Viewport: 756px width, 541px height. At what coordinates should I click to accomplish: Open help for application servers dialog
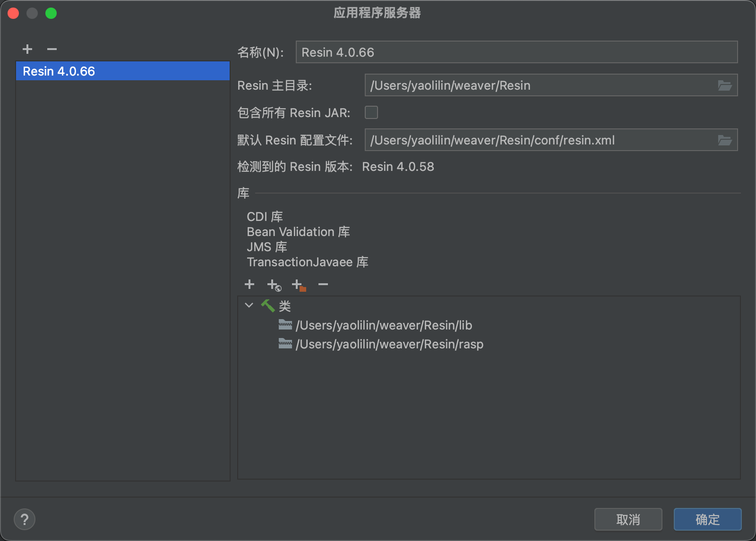(x=25, y=519)
